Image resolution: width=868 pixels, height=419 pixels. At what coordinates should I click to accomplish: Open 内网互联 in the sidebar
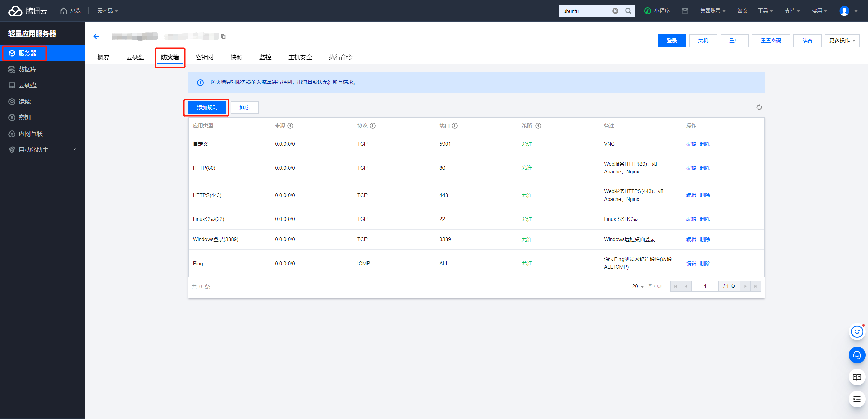42,134
